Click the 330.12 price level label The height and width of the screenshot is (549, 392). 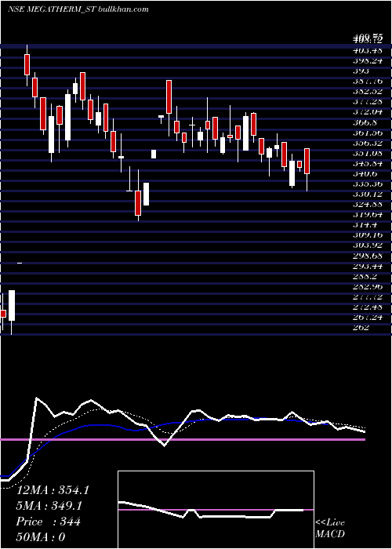368,195
